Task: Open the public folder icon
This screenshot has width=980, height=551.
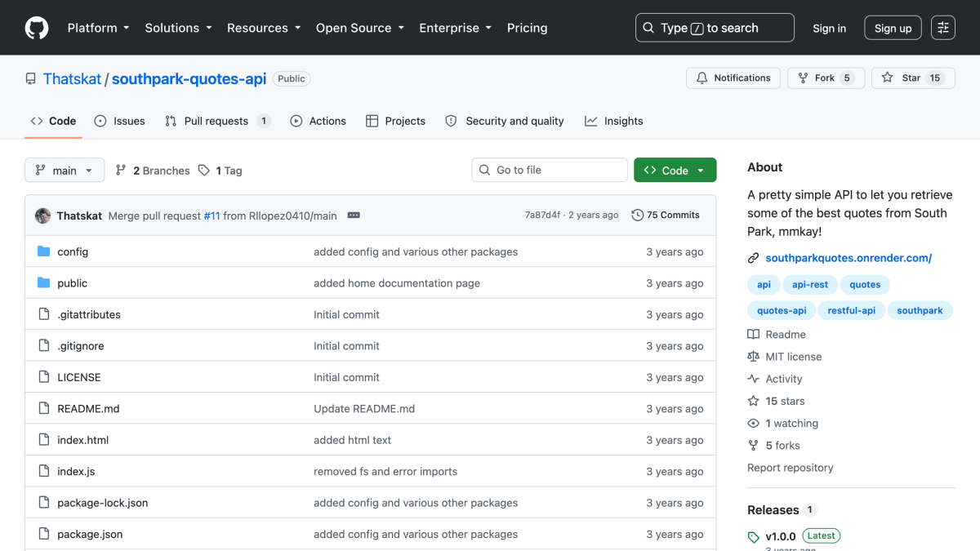Action: click(x=44, y=283)
